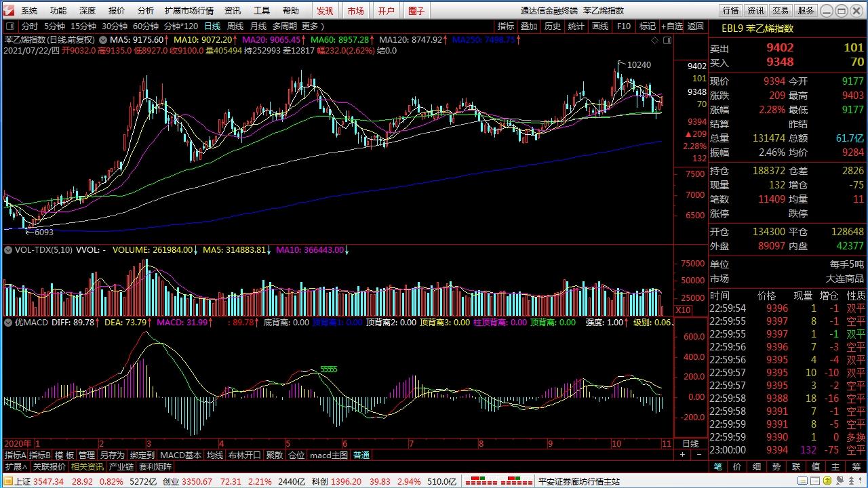This screenshot has width=868, height=488.
Task: Switch to 行情 mode in title bar
Action: click(x=730, y=11)
